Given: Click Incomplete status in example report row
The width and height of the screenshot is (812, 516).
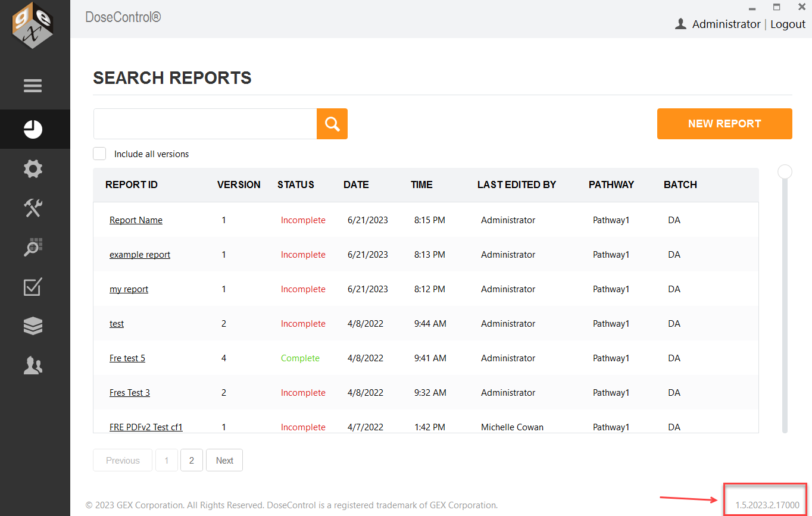Looking at the screenshot, I should [x=303, y=255].
